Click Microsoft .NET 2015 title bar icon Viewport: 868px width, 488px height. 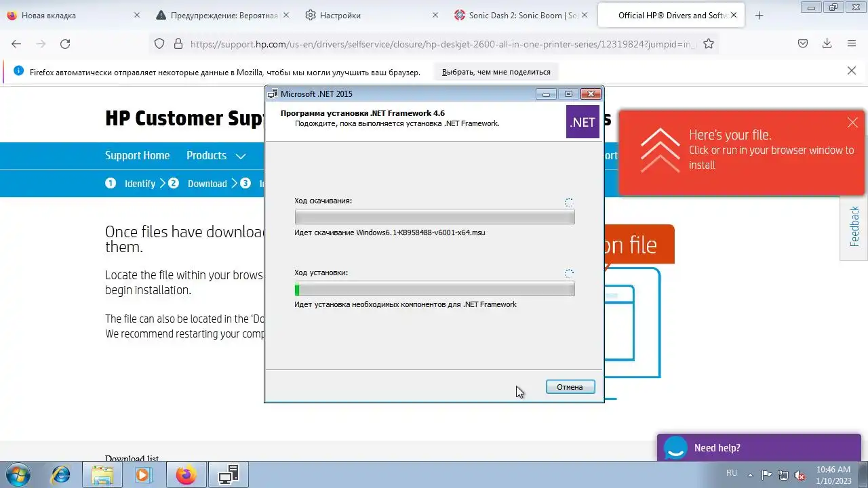[x=273, y=94]
